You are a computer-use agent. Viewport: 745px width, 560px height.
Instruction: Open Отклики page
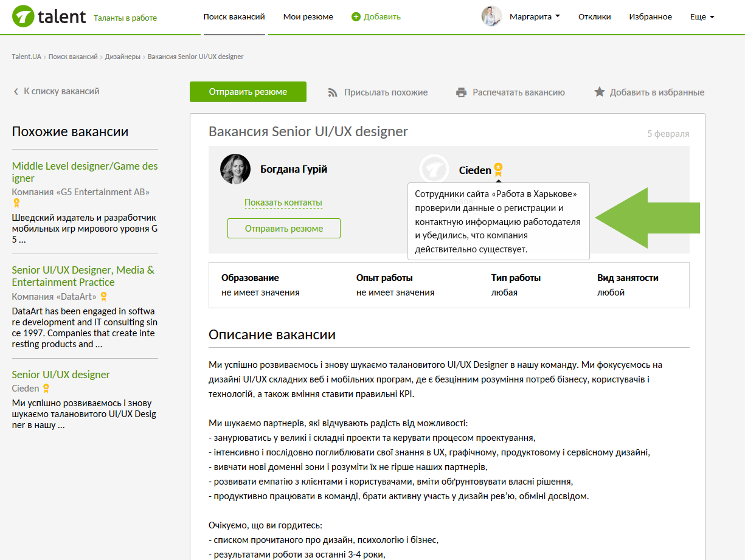(595, 16)
